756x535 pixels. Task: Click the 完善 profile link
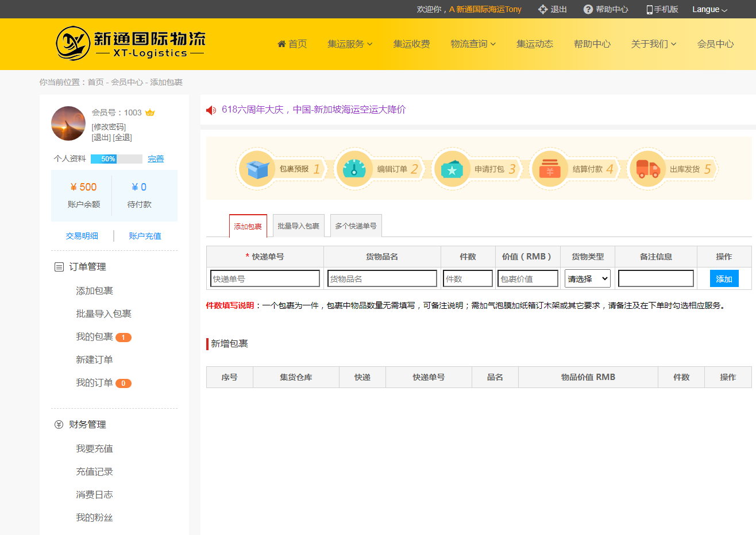pos(156,159)
